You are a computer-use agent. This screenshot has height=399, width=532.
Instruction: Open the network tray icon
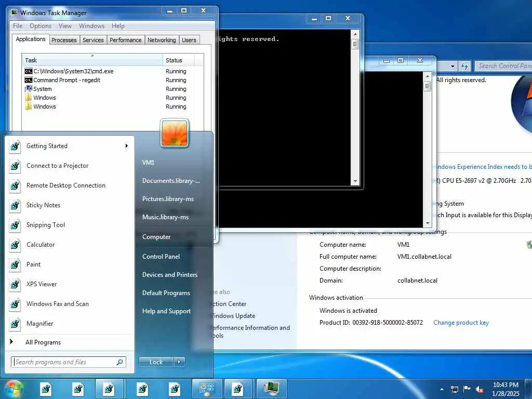(454, 389)
